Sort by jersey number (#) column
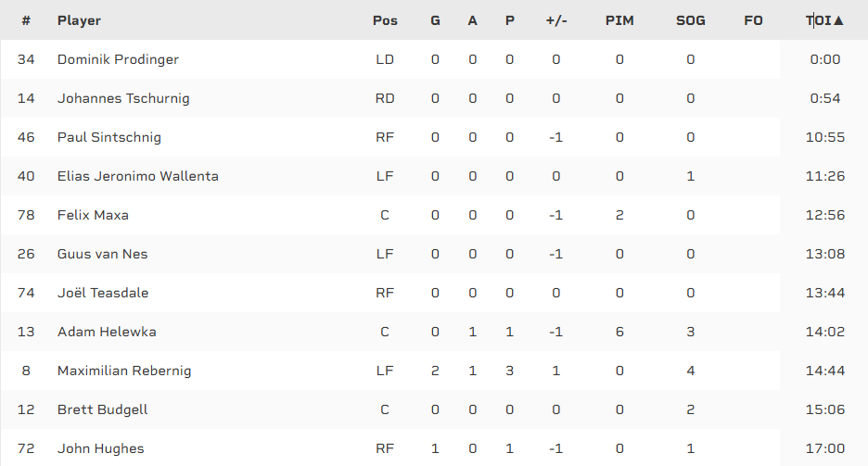Image resolution: width=868 pixels, height=466 pixels. coord(26,20)
